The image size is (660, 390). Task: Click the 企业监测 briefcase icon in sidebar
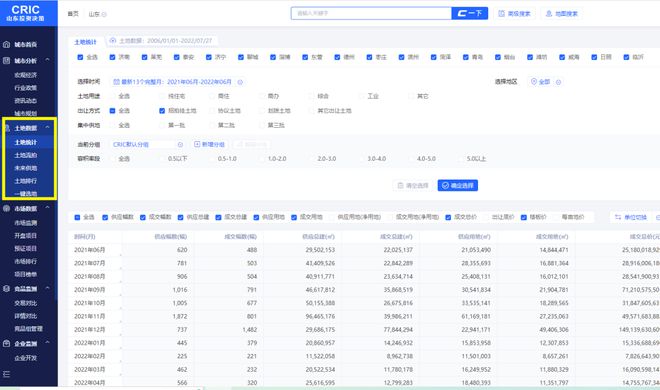pos(6,343)
